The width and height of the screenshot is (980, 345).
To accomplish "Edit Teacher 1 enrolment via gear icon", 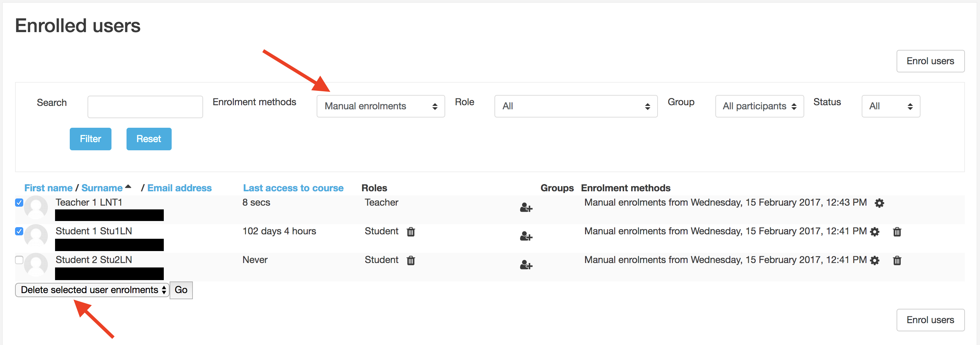I will (x=879, y=203).
